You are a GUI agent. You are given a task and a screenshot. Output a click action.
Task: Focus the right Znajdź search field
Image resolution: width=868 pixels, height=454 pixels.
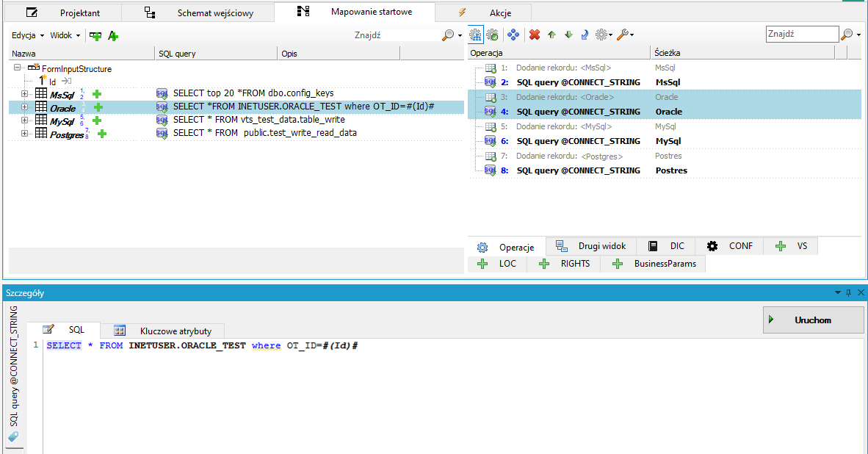pyautogui.click(x=802, y=34)
